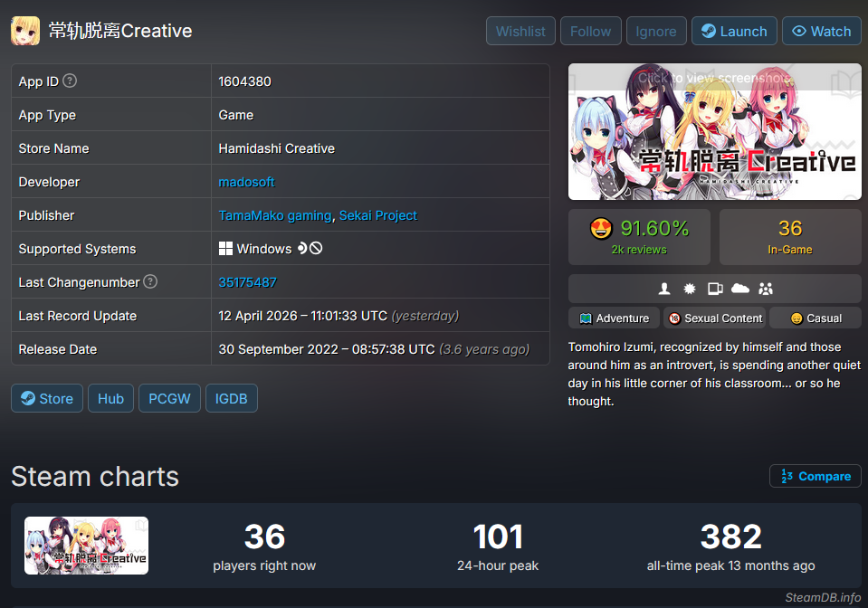Watch the game broadcast

822,31
